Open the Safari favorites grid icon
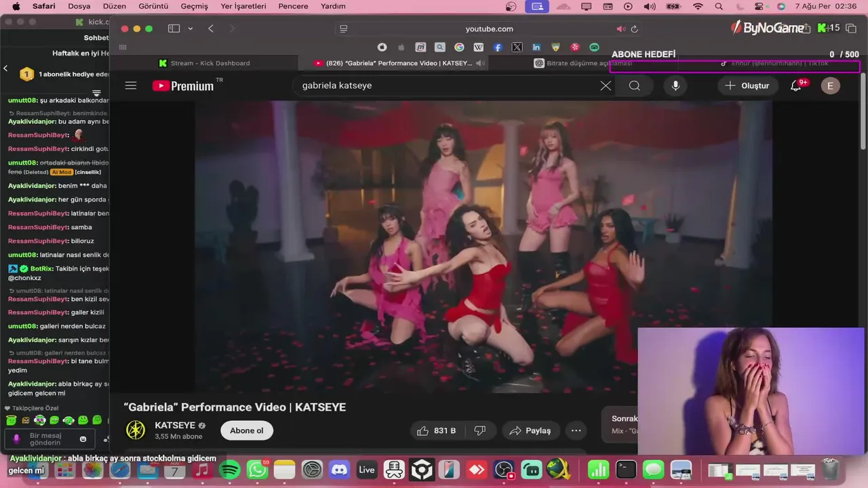This screenshot has width=868, height=488. pos(123,47)
